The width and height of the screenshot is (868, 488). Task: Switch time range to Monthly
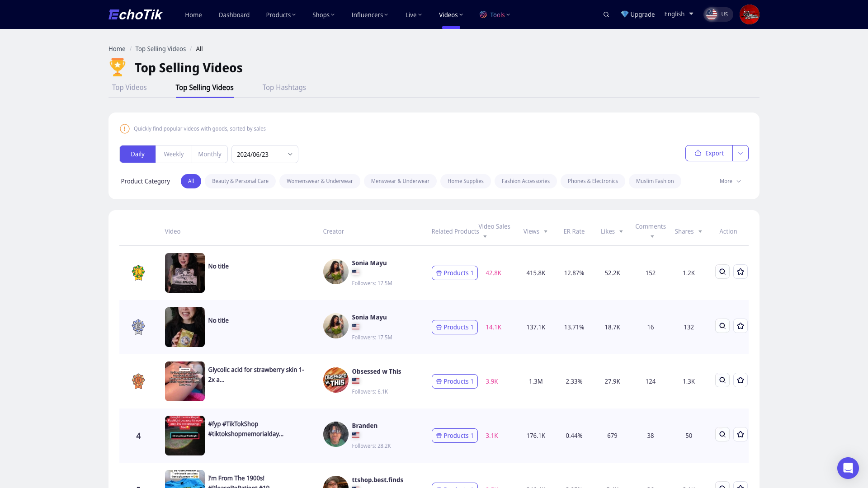(x=210, y=154)
